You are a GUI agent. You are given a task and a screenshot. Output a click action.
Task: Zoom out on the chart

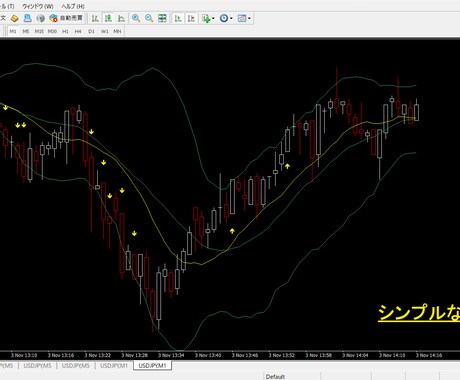[149, 18]
